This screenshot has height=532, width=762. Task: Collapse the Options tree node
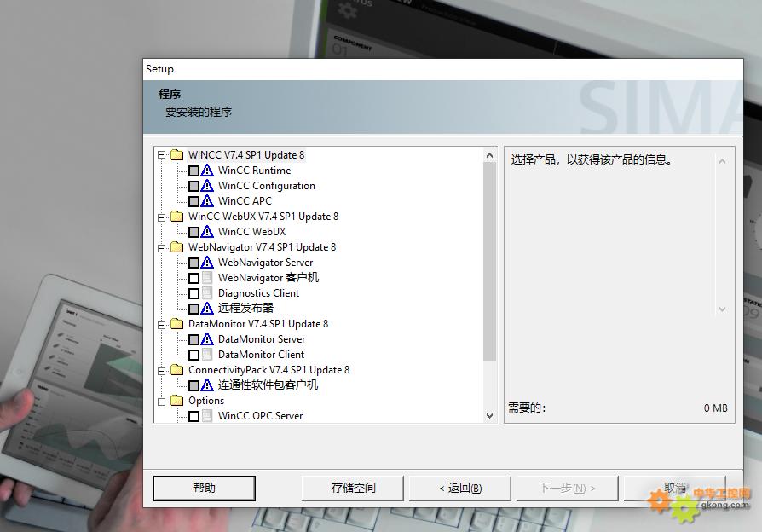[162, 402]
